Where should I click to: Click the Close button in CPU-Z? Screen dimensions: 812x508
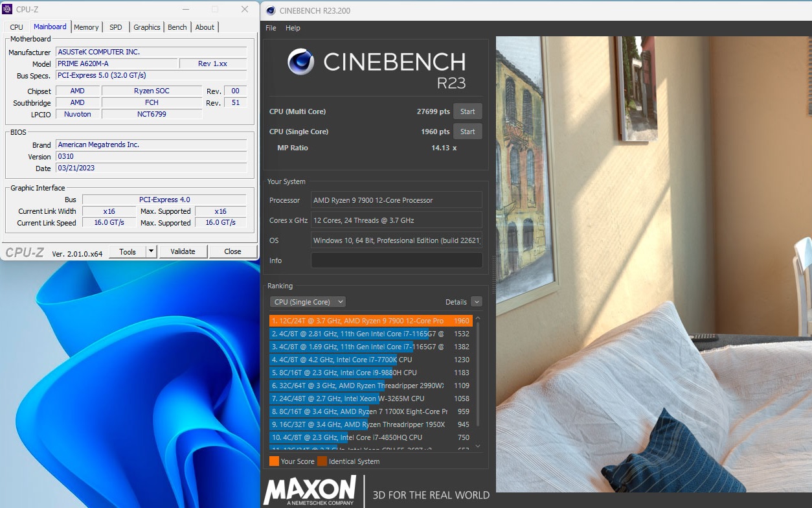pyautogui.click(x=232, y=251)
